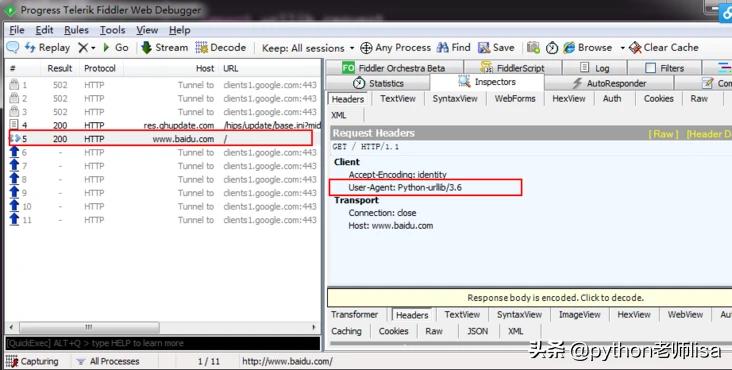
Task: Click session list horizontal scrollbar
Action: 163,327
